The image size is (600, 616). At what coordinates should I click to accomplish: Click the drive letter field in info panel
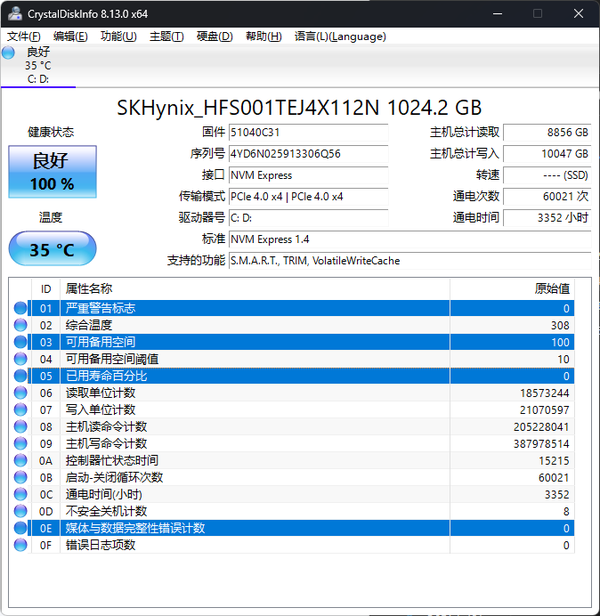[308, 218]
